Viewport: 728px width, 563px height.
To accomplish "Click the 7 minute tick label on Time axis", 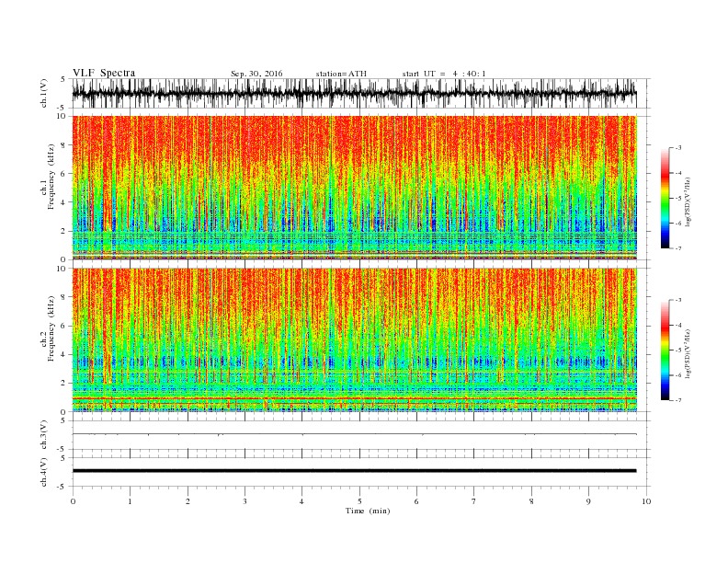I will [x=474, y=501].
